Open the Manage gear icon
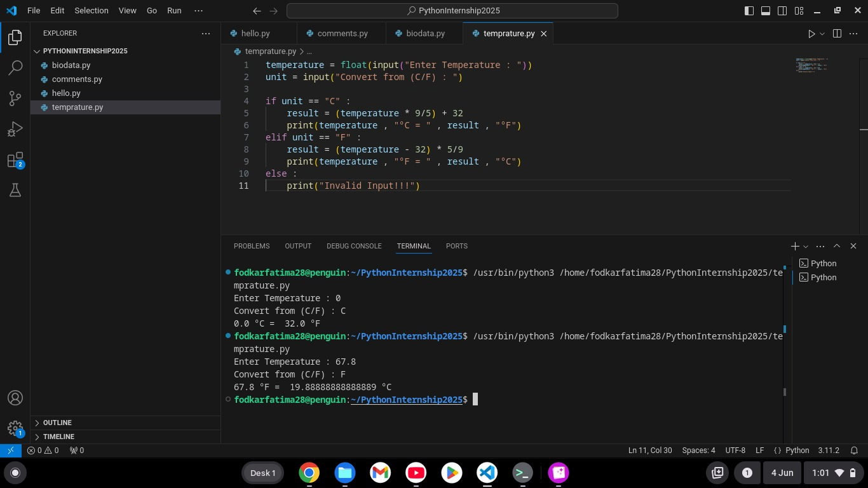The width and height of the screenshot is (868, 488). [15, 428]
